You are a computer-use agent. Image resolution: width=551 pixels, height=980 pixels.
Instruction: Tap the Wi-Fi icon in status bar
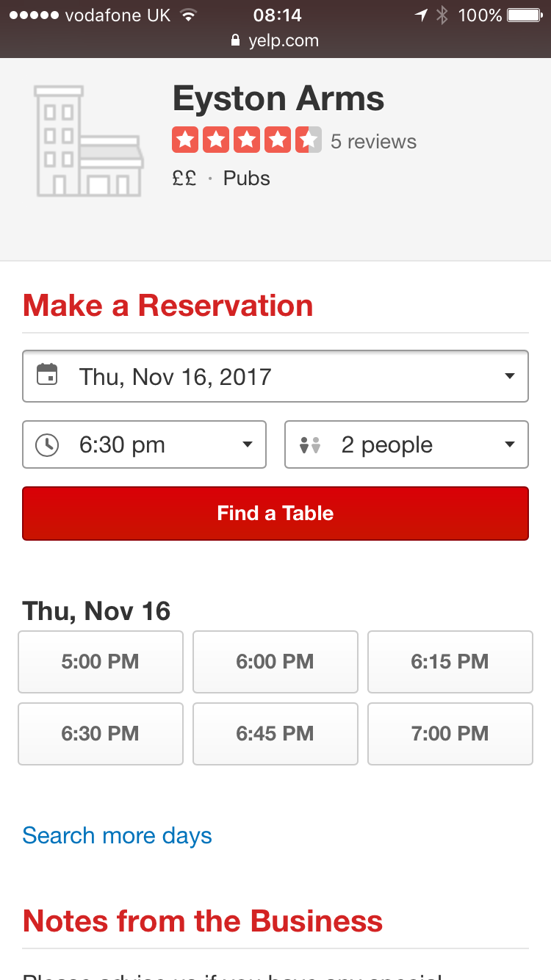click(x=189, y=15)
